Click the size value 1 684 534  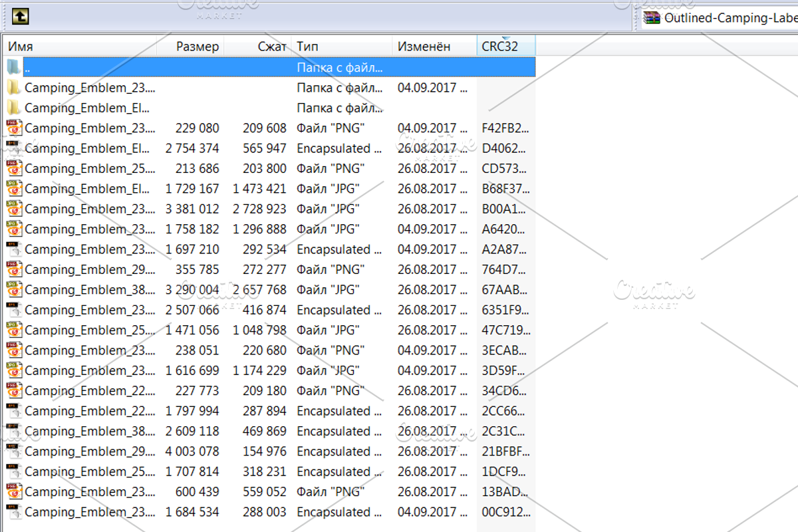[192, 512]
